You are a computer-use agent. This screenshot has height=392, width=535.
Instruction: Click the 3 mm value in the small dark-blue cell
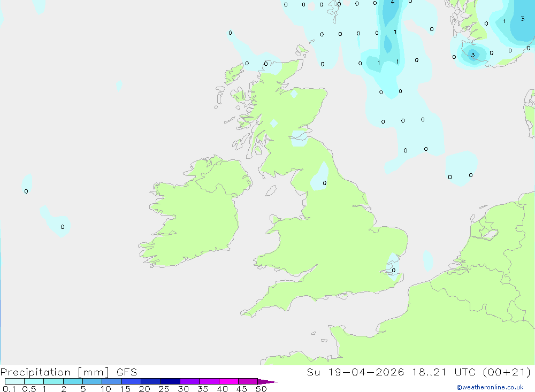[x=473, y=55]
